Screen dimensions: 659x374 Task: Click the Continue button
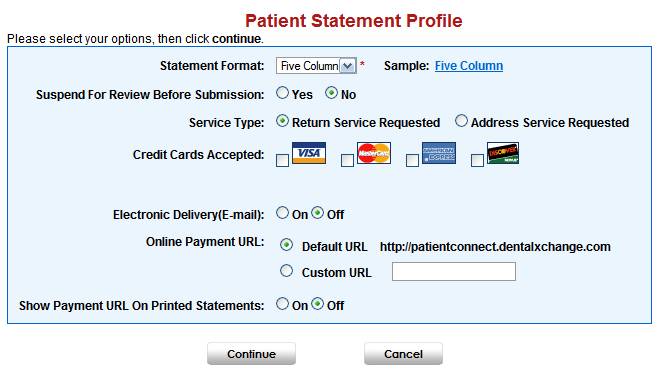251,354
